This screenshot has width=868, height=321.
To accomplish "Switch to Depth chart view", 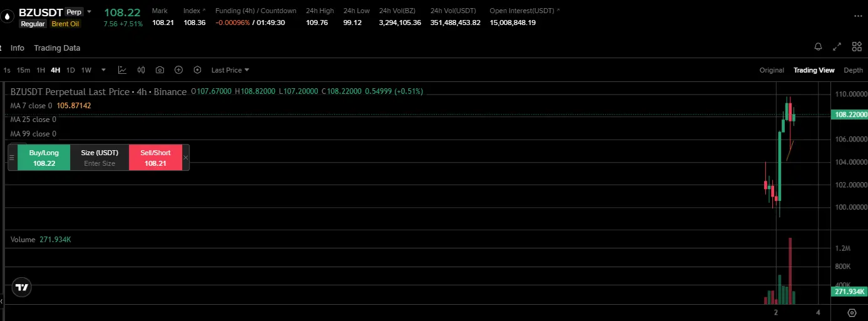I will tap(853, 70).
